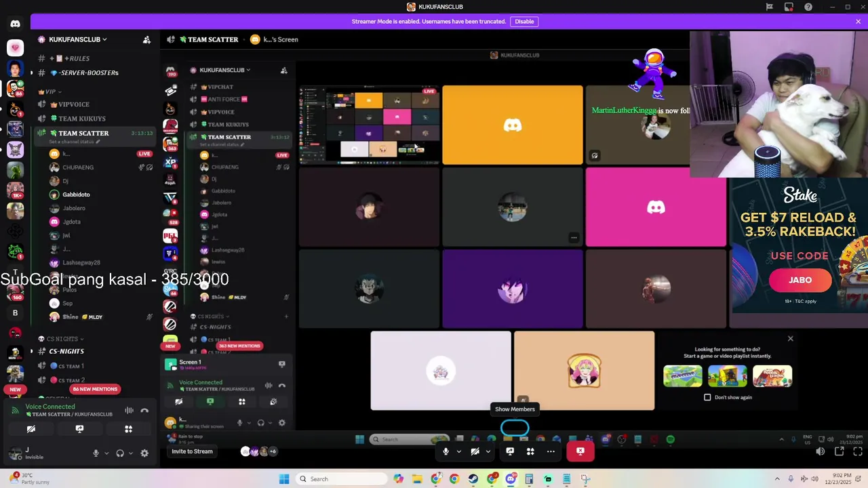Toggle screen share in the left voice panel
This screenshot has height=488, width=868.
pos(79,429)
